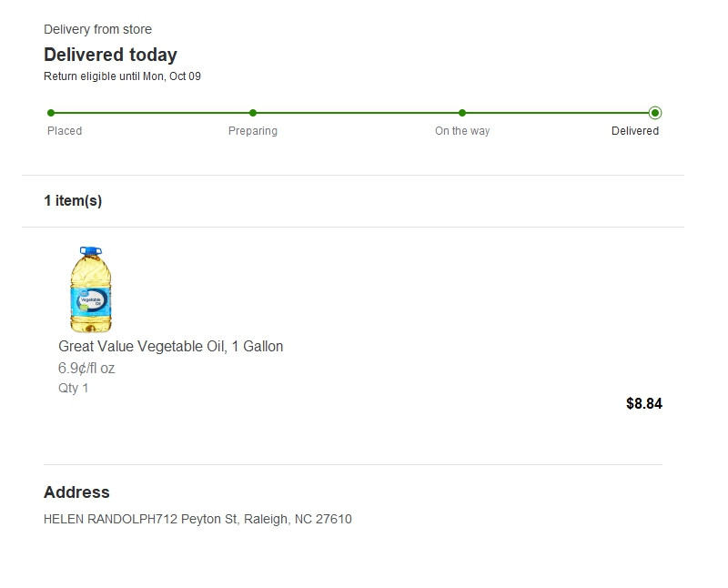
Task: Click the Delivered today heading
Action: pos(110,55)
